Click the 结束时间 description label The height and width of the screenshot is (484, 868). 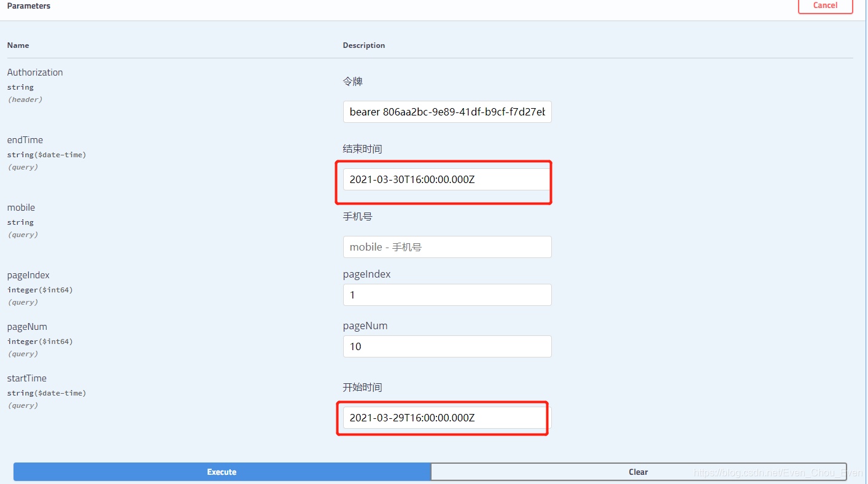tap(362, 149)
